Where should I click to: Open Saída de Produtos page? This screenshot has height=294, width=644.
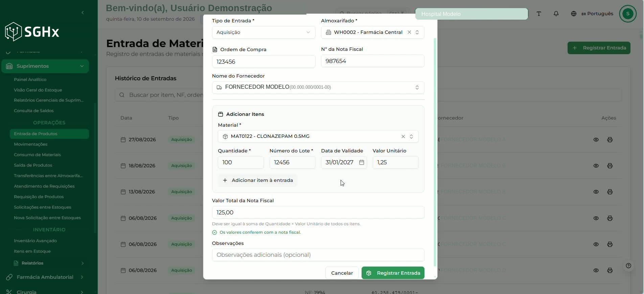point(33,165)
